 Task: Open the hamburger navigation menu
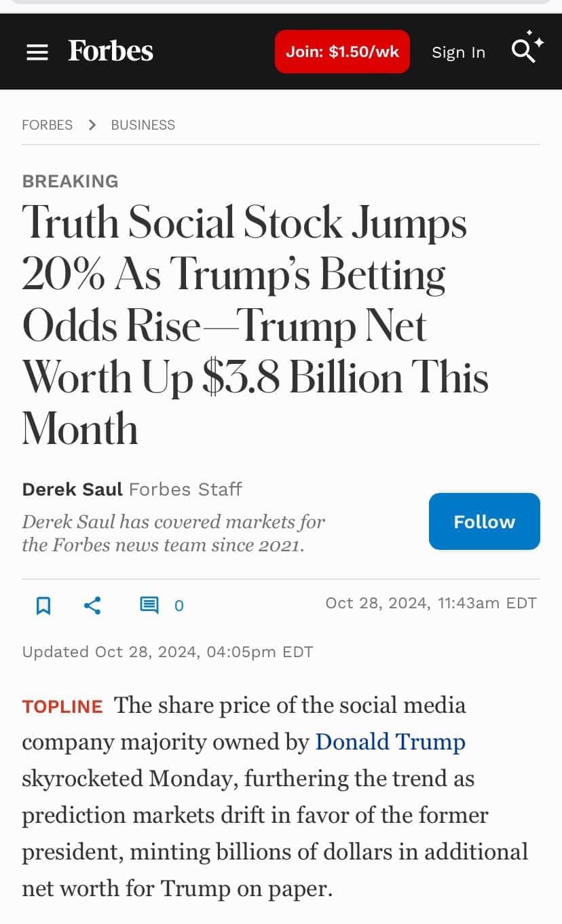37,52
